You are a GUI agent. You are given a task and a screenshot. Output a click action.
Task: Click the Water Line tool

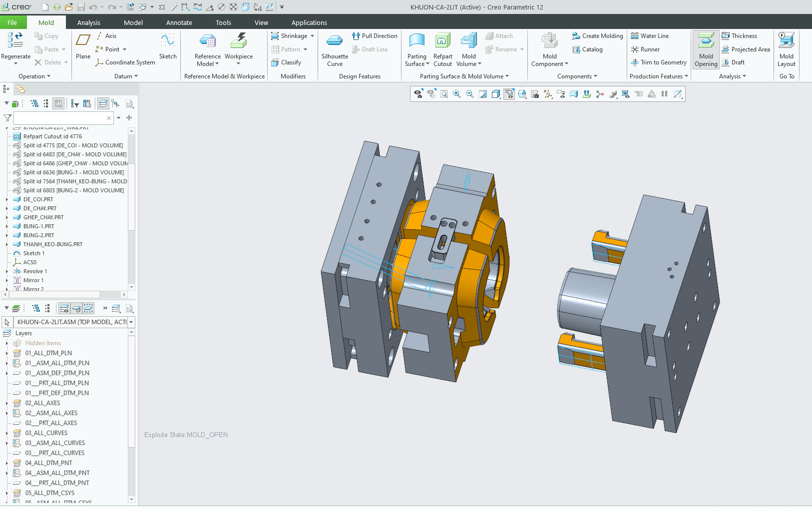click(x=649, y=36)
